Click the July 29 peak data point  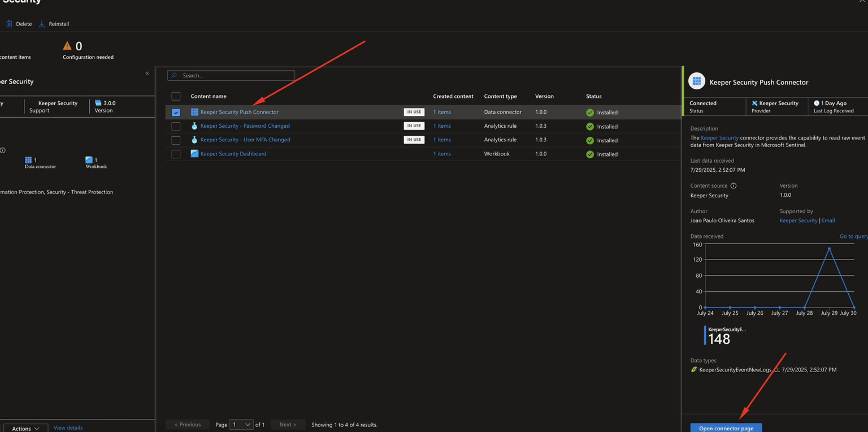point(829,248)
